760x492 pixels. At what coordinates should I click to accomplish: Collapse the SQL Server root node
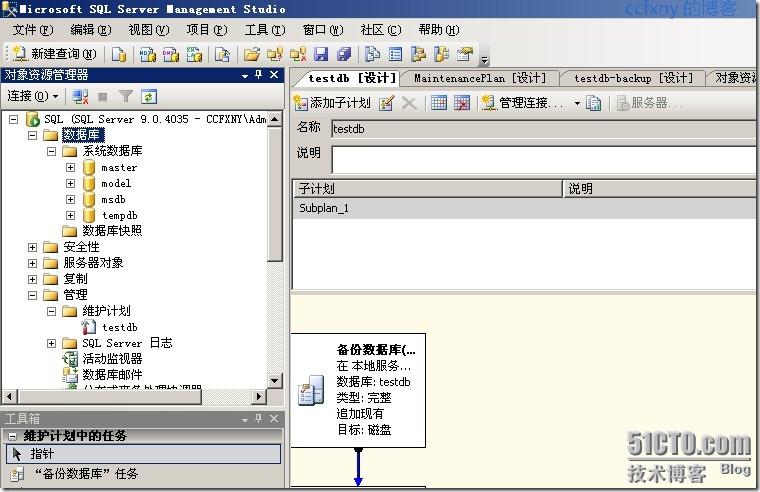tap(14, 119)
